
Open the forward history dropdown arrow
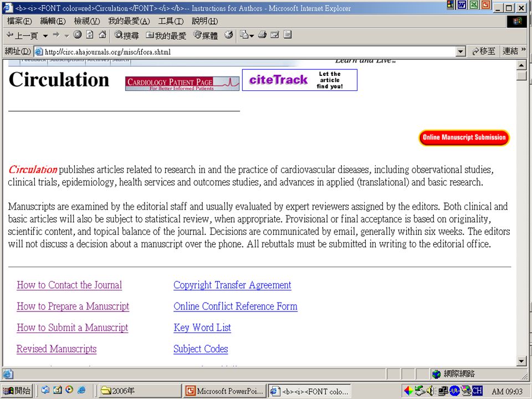67,35
